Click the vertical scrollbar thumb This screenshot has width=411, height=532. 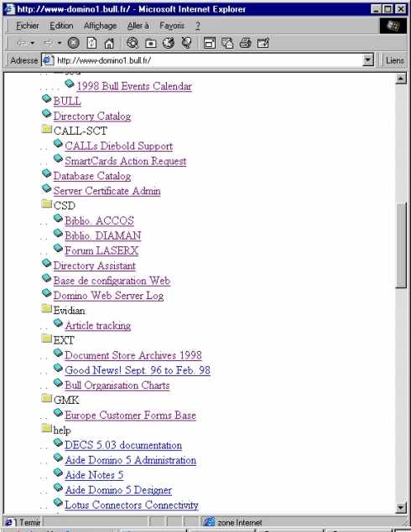(x=401, y=245)
